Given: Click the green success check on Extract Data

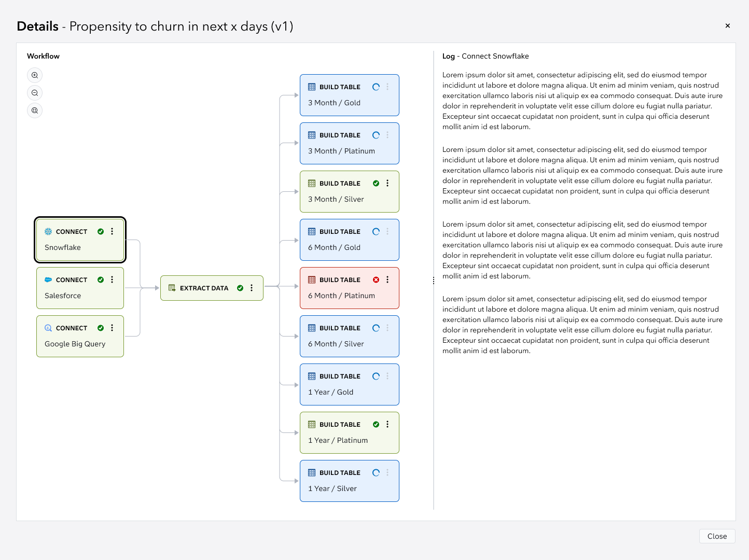Looking at the screenshot, I should click(240, 288).
